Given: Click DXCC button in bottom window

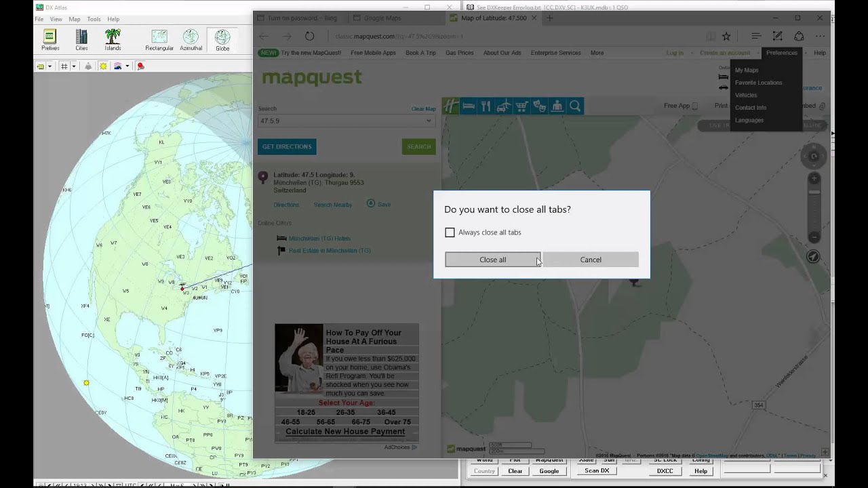Looking at the screenshot, I should tap(665, 470).
